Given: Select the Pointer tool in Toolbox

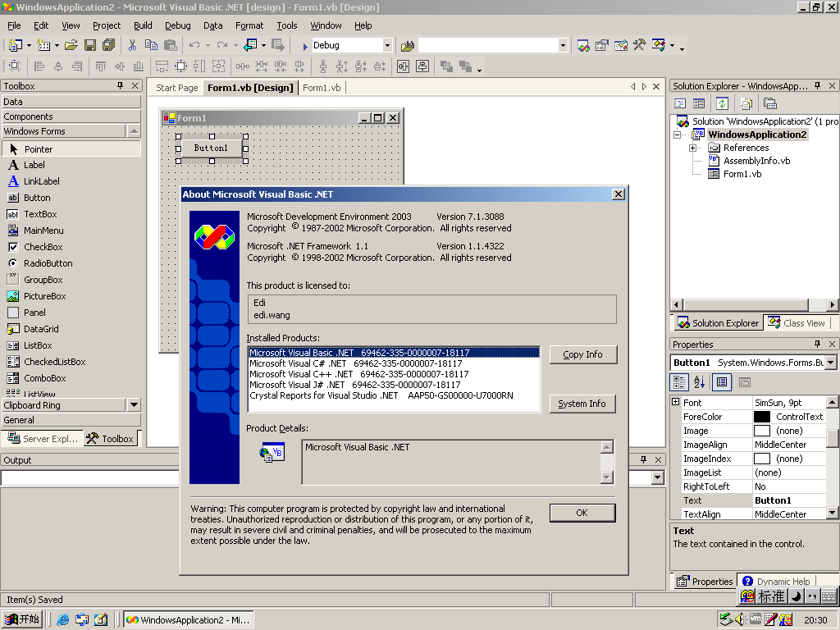Looking at the screenshot, I should [x=71, y=149].
